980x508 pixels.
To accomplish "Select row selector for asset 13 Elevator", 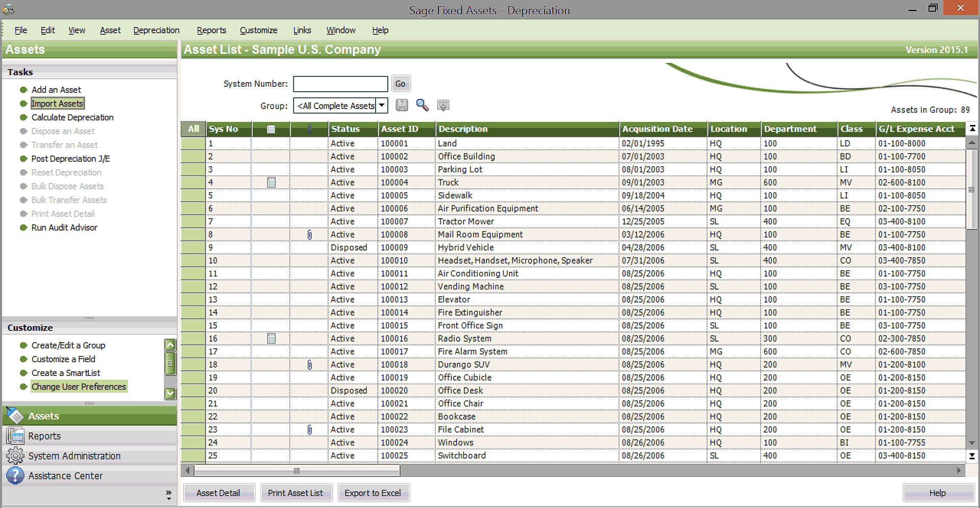I will click(193, 299).
